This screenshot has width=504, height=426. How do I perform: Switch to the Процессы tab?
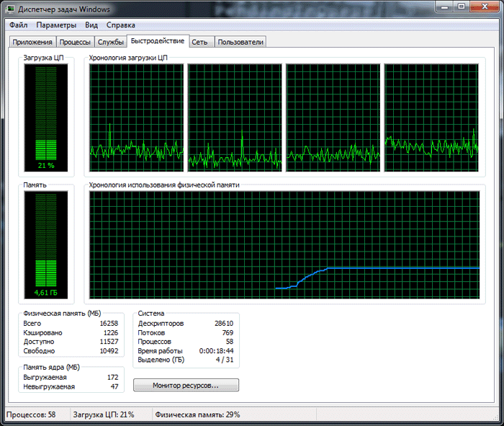click(75, 42)
